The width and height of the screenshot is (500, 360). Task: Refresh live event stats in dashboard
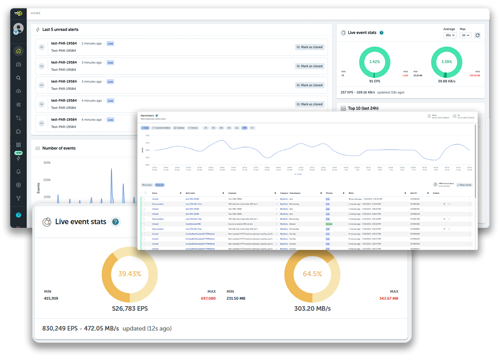point(478,35)
